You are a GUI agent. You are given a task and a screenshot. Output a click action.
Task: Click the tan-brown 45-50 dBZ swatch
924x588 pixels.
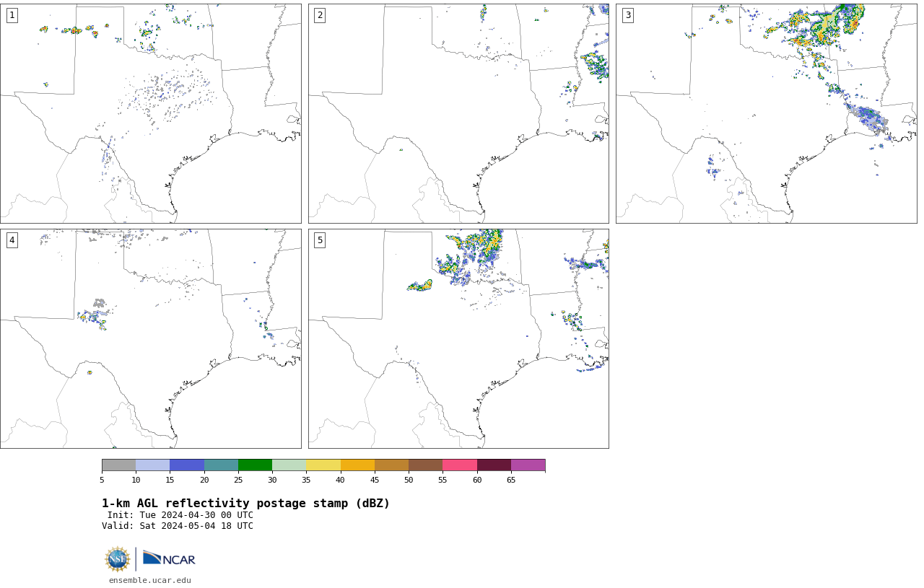[391, 465]
